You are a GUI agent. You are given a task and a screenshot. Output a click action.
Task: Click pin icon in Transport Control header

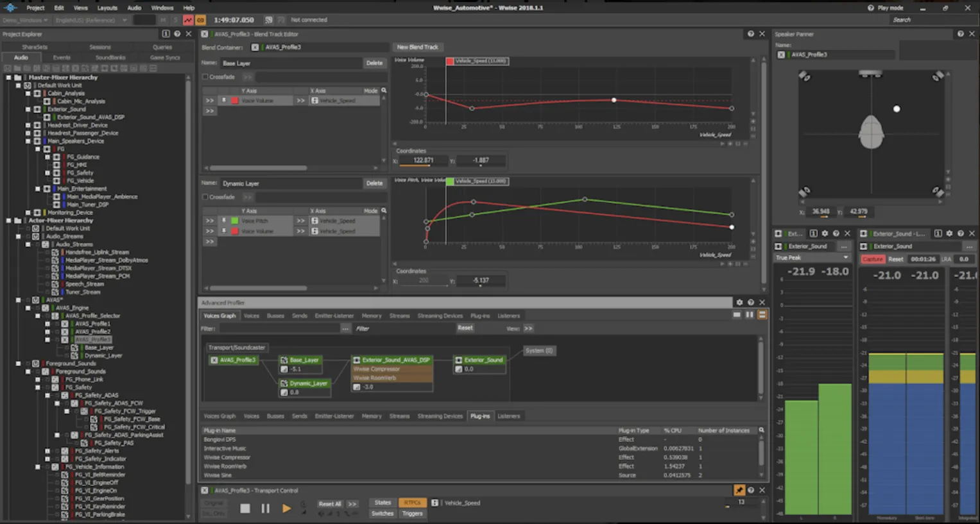(739, 490)
